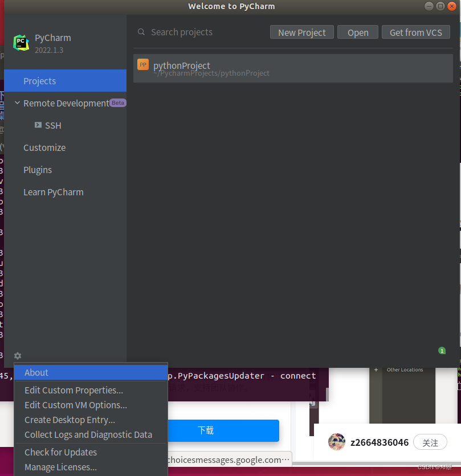461x476 pixels.
Task: Choose Edit Custom VM Options menu item
Action: [91, 405]
